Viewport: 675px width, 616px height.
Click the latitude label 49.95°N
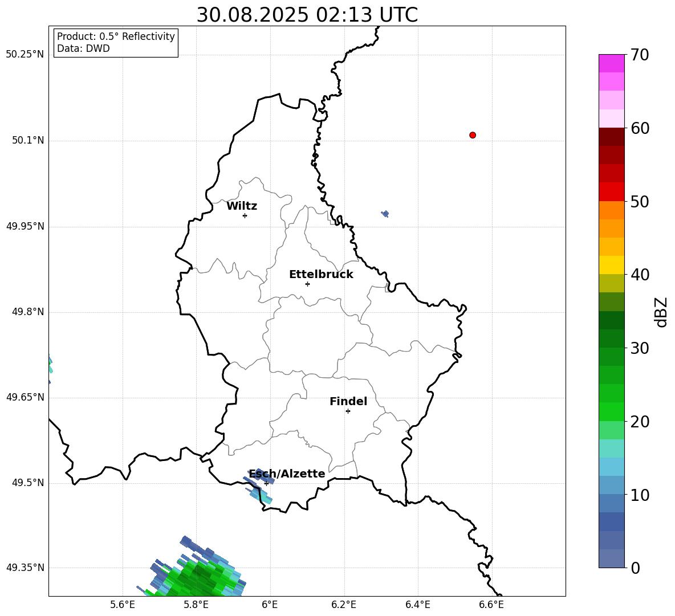point(25,226)
